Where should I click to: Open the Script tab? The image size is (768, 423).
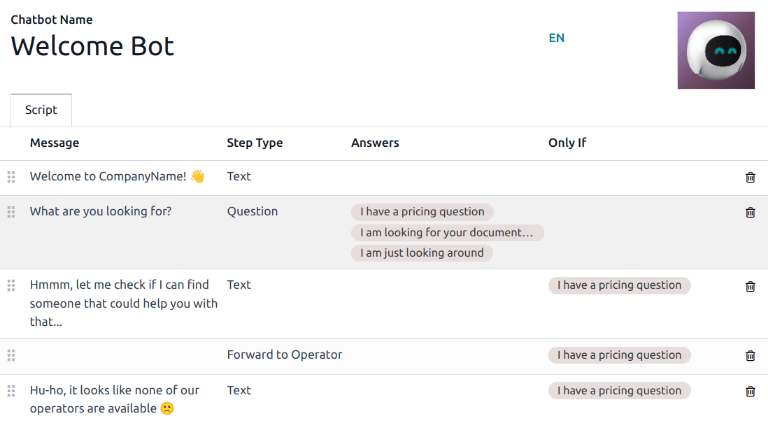coord(41,110)
